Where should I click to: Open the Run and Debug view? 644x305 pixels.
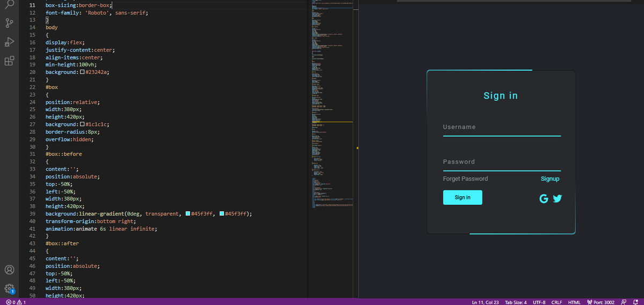9,42
